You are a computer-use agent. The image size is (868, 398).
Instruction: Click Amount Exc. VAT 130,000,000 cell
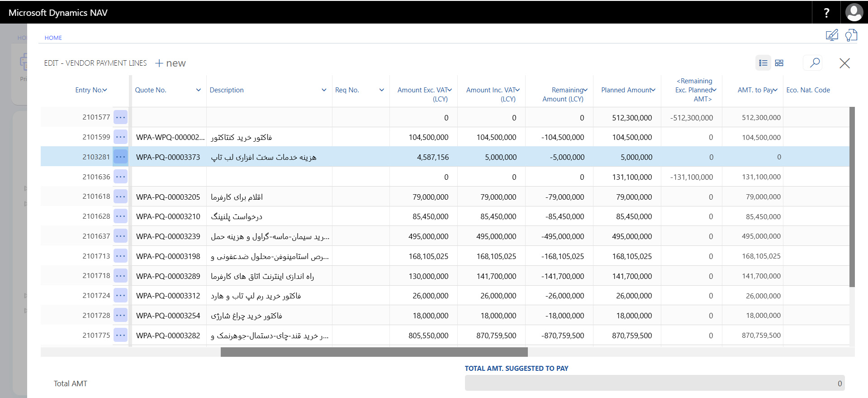(x=428, y=276)
